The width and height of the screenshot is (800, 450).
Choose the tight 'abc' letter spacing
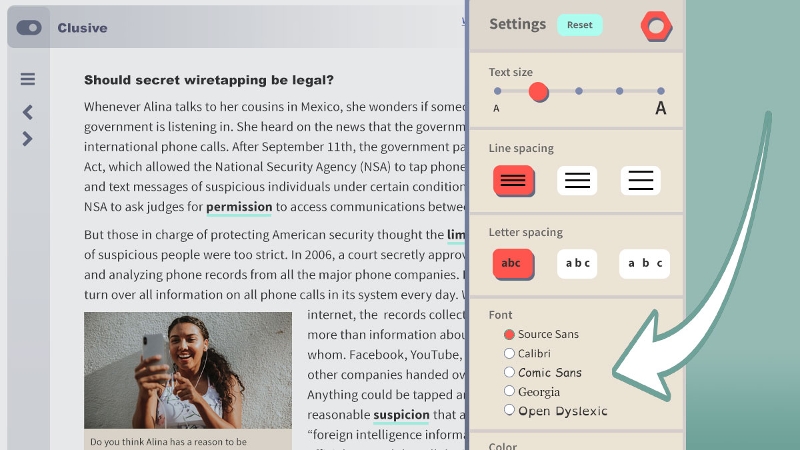[x=513, y=264]
